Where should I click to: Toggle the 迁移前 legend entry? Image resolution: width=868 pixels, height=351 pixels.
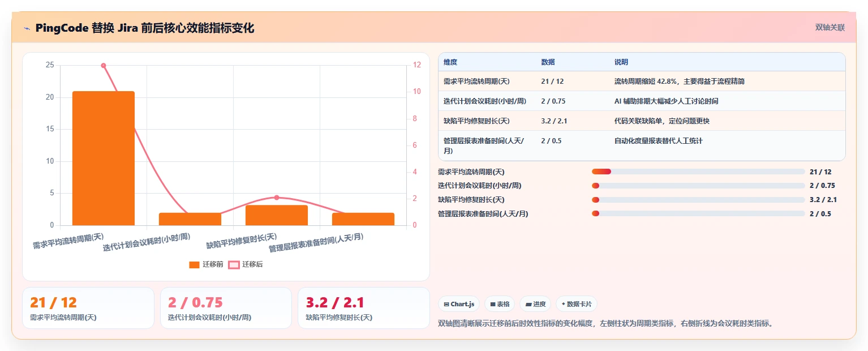(207, 264)
